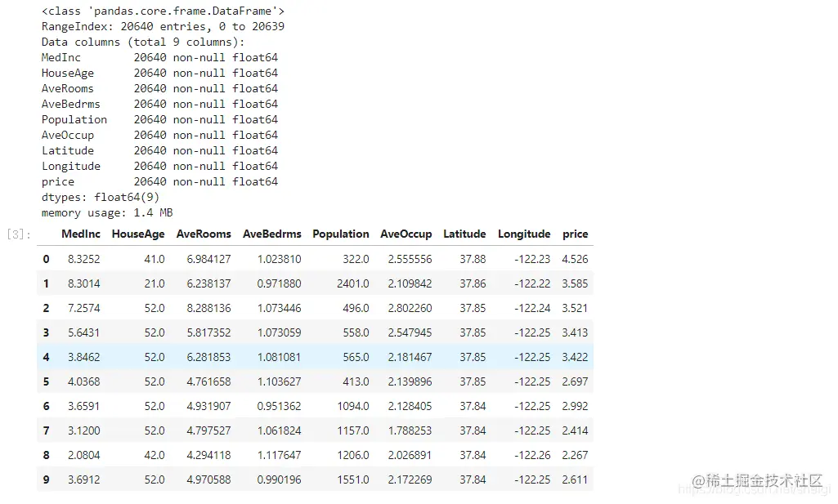838x504 pixels.
Task: Click the AveOccup value 2.802260
Action: click(x=410, y=308)
